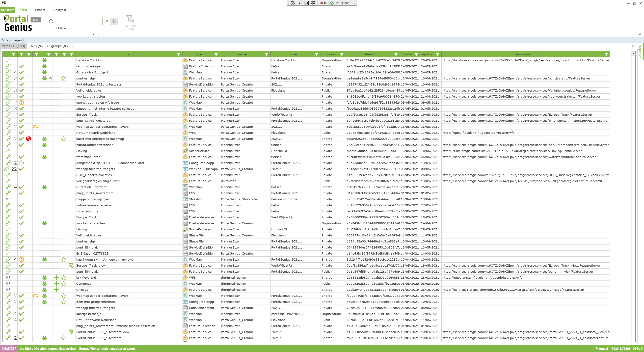The image size is (644, 352).
Task: Open the first icon column filter funnel
Action: pyautogui.click(x=14, y=54)
